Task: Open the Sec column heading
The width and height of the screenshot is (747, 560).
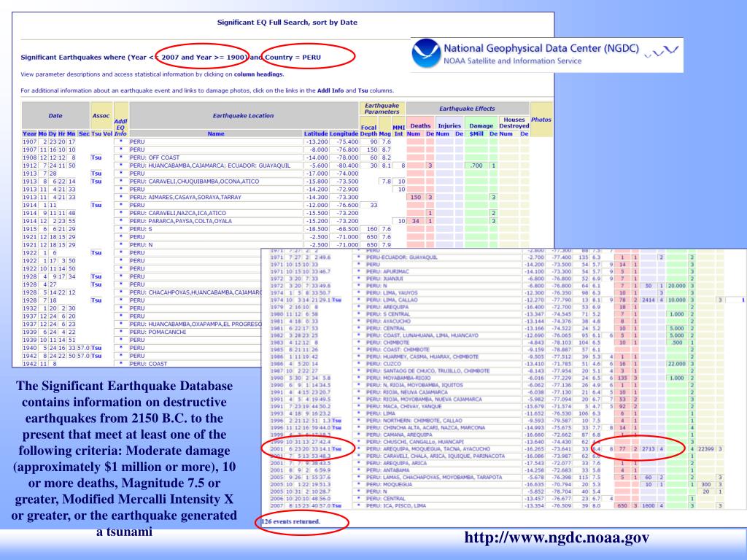Action: pyautogui.click(x=84, y=134)
